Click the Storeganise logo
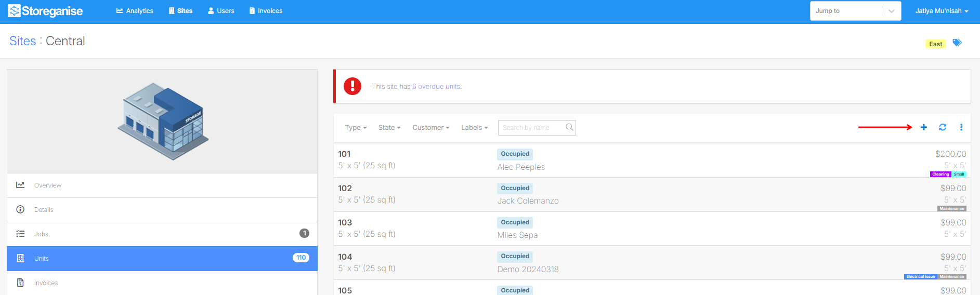 coord(45,11)
